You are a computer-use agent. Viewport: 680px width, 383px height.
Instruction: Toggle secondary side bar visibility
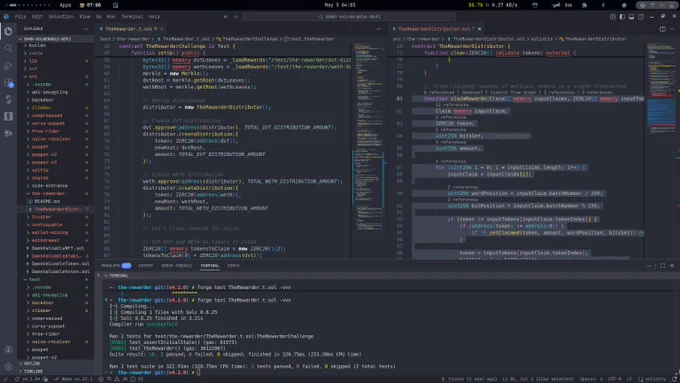pyautogui.click(x=641, y=16)
